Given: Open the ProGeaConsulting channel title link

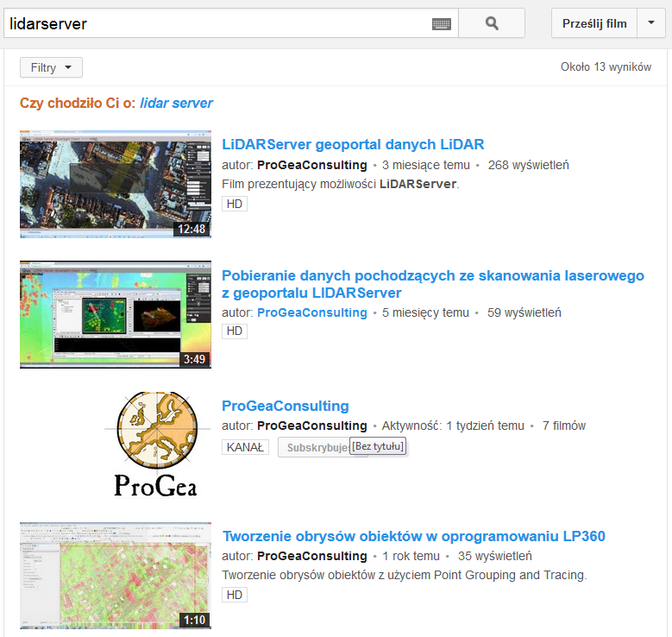Looking at the screenshot, I should (286, 406).
